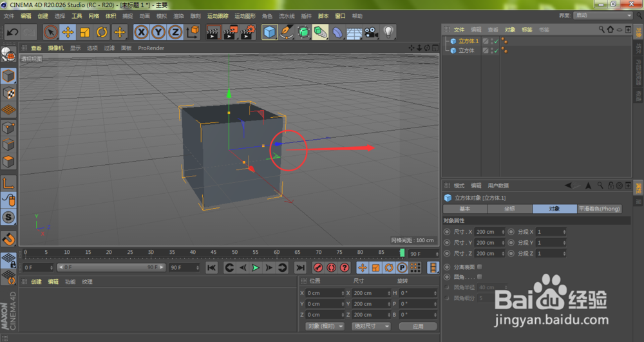The height and width of the screenshot is (342, 644).
Task: Open the 绝对尺寸 dropdown
Action: pyautogui.click(x=370, y=326)
